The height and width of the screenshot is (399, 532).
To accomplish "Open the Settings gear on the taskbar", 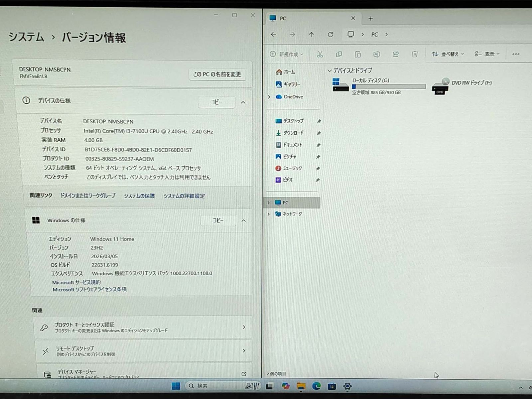I will [x=347, y=386].
